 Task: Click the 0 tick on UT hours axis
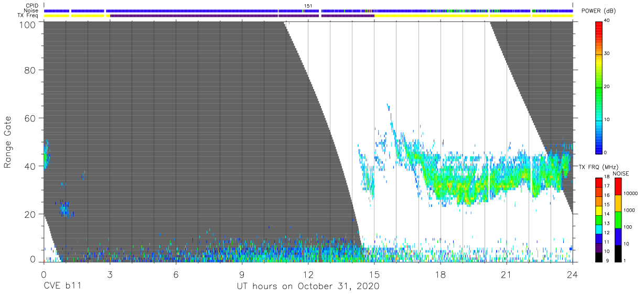44,274
